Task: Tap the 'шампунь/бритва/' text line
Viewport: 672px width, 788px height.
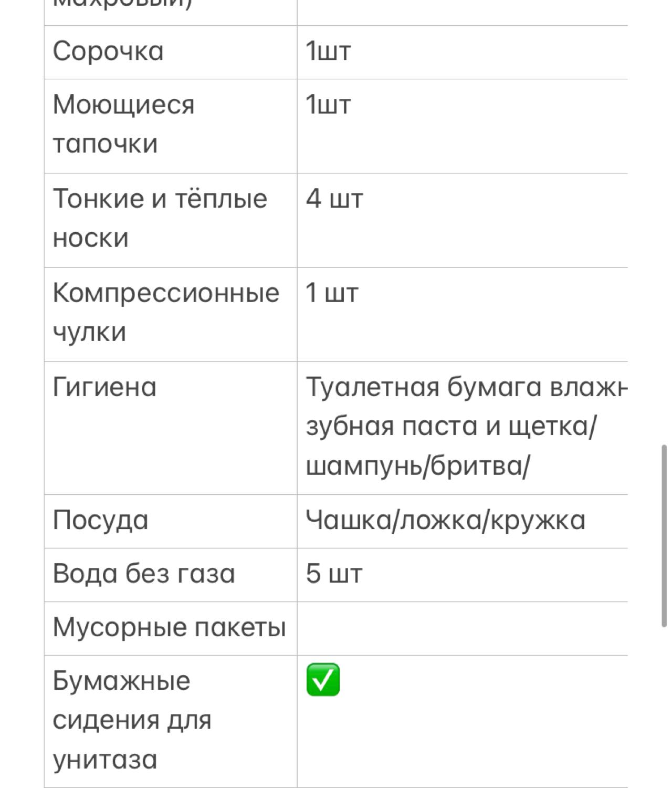Action: click(418, 466)
